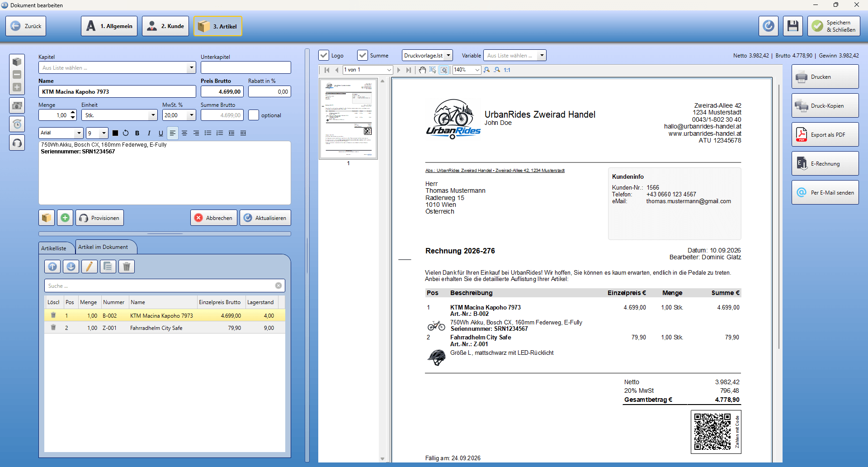868x467 pixels.
Task: Go to step 1. Allgemein
Action: pyautogui.click(x=109, y=26)
